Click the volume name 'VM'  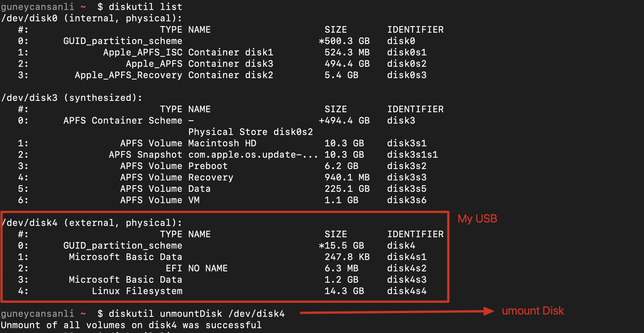point(194,200)
